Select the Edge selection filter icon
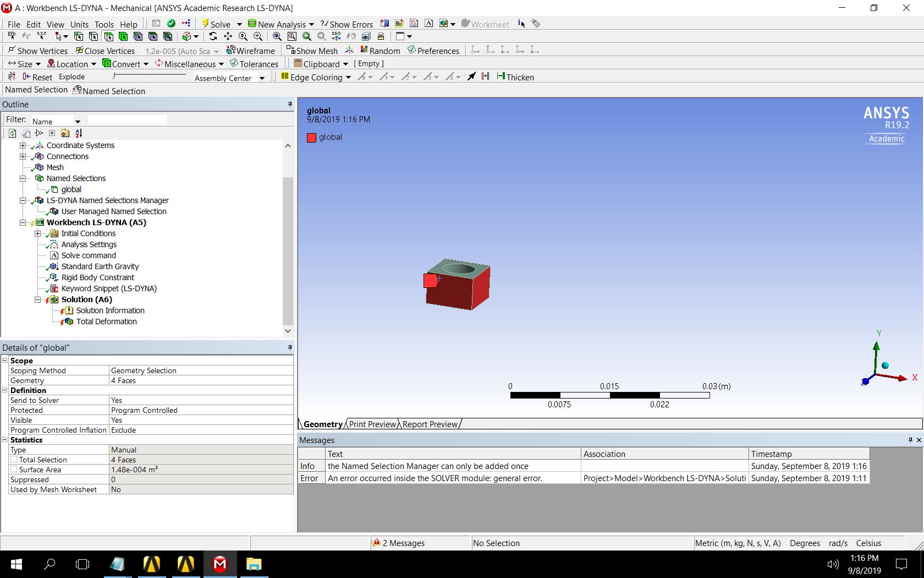924x578 pixels. (x=94, y=36)
